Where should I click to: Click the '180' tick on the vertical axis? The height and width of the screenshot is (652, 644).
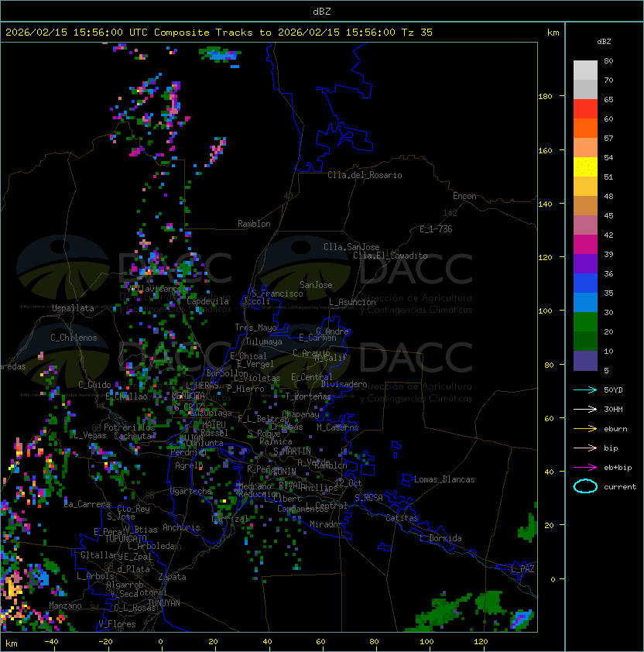545,97
